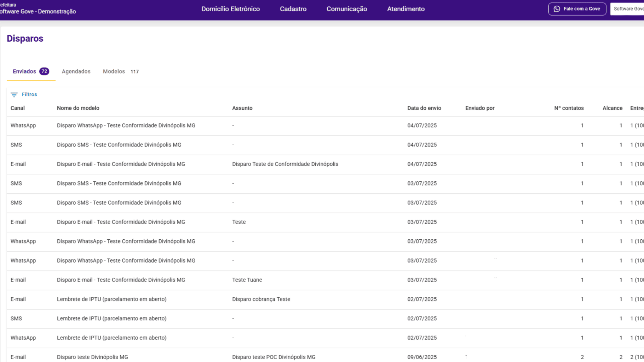Click the subject cell Teste Tuane
This screenshot has width=644, height=362.
[247, 280]
